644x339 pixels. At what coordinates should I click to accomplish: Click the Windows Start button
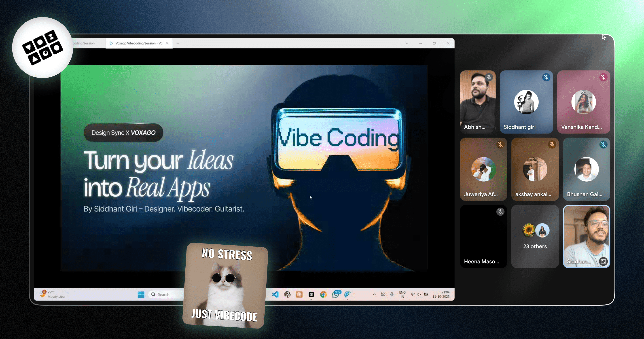[141, 294]
